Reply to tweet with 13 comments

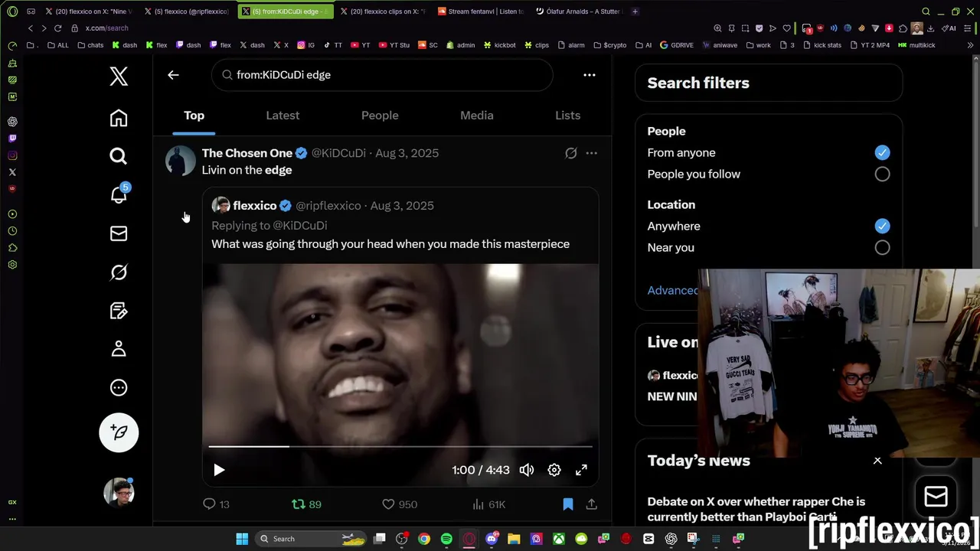pos(216,504)
